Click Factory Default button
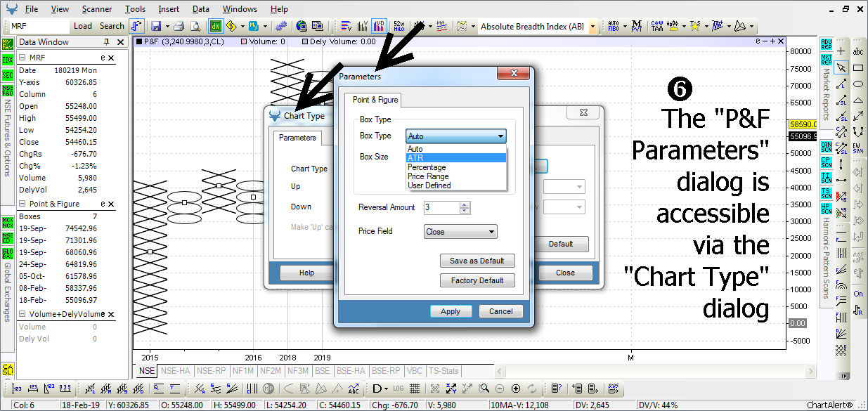868x411 pixels. (x=477, y=280)
